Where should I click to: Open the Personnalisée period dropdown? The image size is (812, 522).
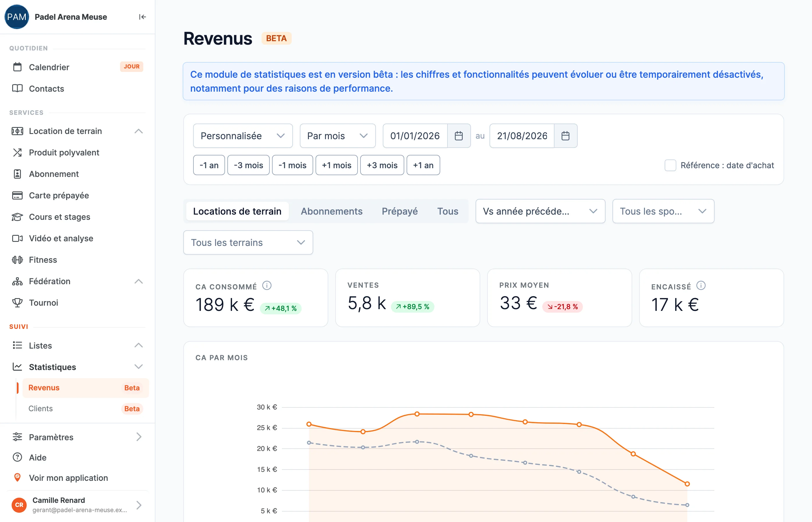[243, 136]
